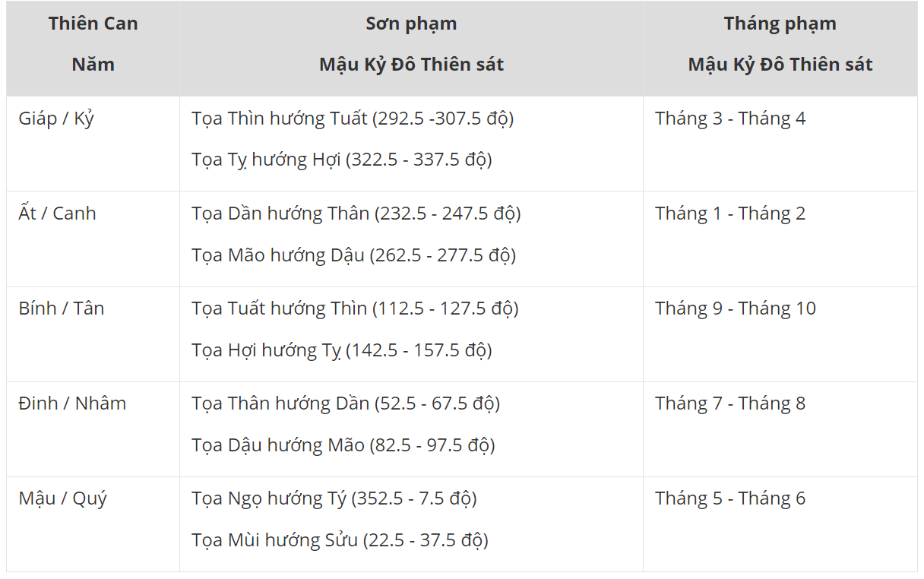Click the "Tọa Thân hướng Dần" line

(x=346, y=403)
